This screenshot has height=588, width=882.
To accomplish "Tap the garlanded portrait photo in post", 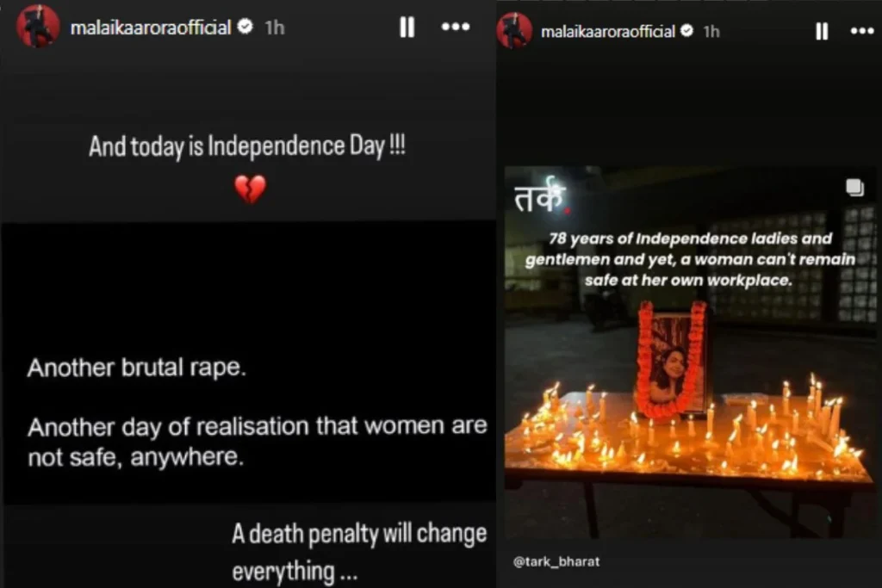I will [672, 360].
